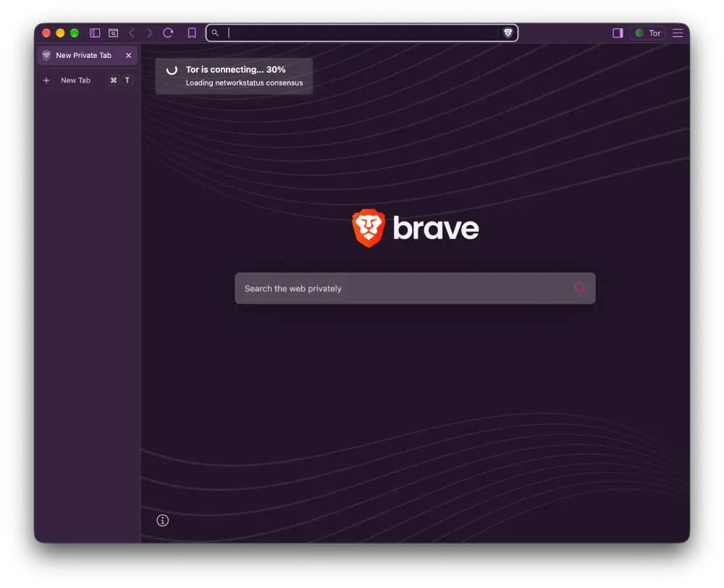Open the Tor status button
Viewport: 724px width, 588px height.
click(x=648, y=33)
